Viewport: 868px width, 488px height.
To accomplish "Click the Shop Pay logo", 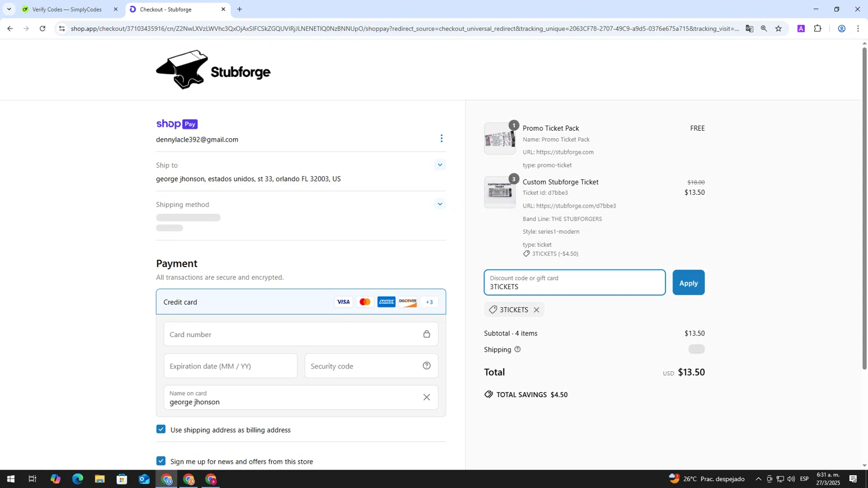I will click(x=177, y=124).
